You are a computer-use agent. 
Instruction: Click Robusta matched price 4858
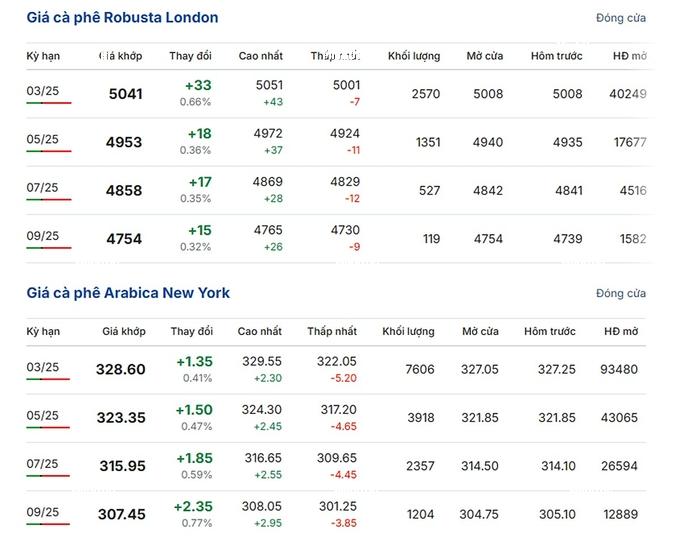click(x=124, y=190)
